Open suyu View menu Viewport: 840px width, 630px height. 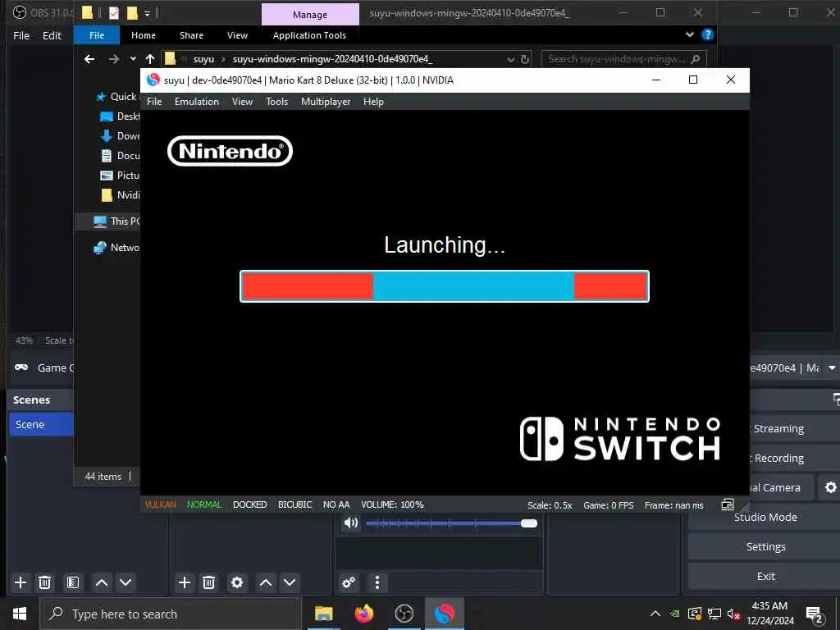[x=242, y=102]
